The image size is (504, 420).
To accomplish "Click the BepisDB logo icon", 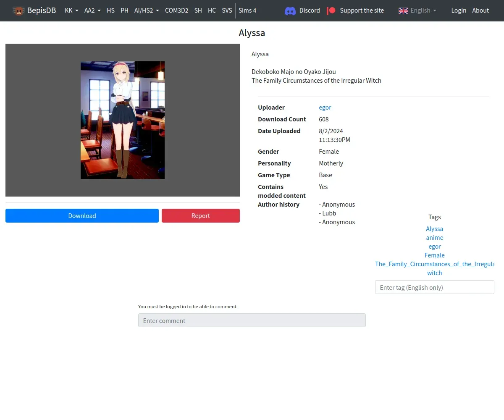I will [x=18, y=10].
